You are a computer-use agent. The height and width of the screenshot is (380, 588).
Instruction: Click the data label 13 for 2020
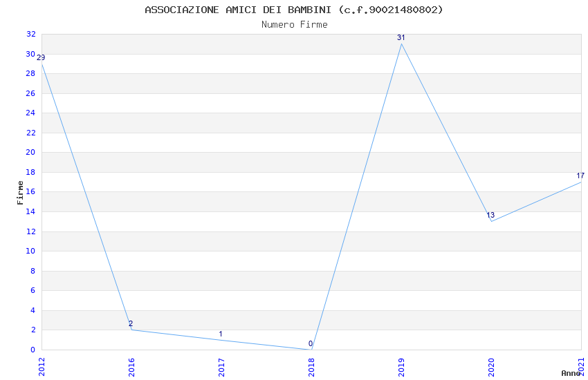click(x=490, y=215)
